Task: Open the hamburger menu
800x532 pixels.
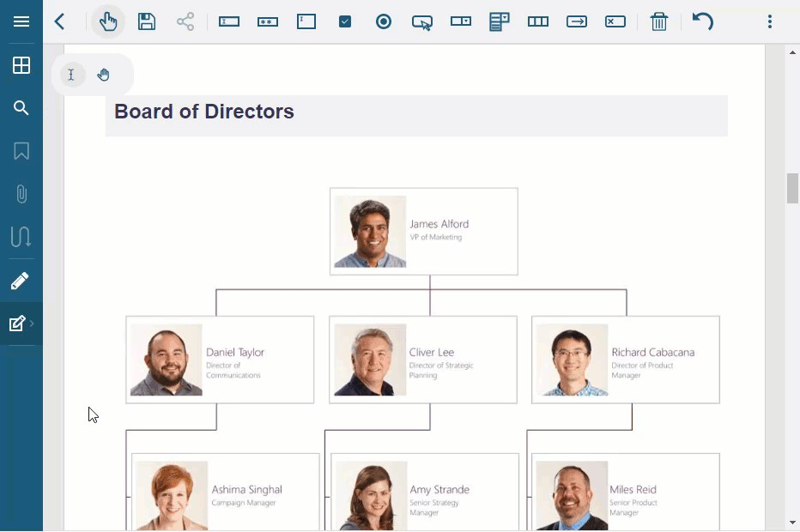Action: (21, 21)
